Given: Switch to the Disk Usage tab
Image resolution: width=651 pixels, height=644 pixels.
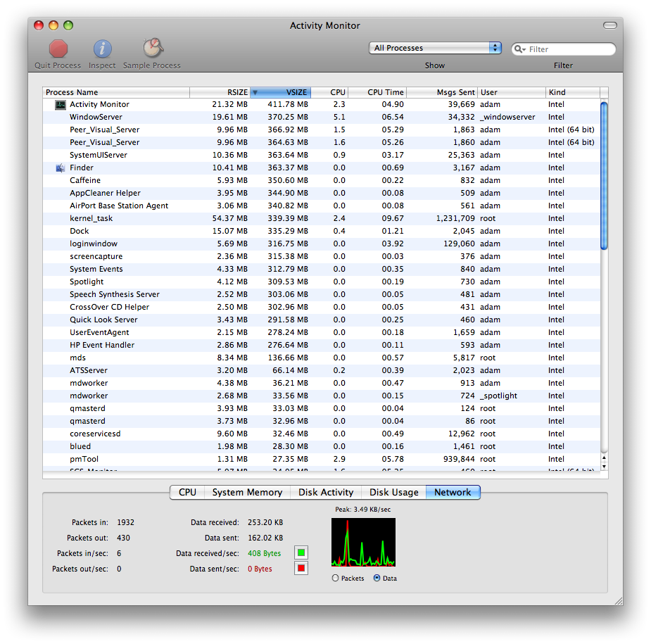Looking at the screenshot, I should tap(393, 493).
